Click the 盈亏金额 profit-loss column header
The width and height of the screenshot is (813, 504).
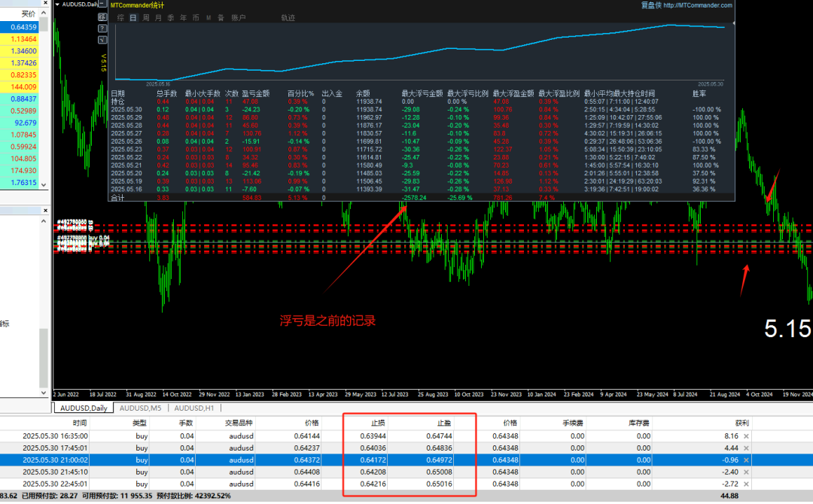click(256, 94)
